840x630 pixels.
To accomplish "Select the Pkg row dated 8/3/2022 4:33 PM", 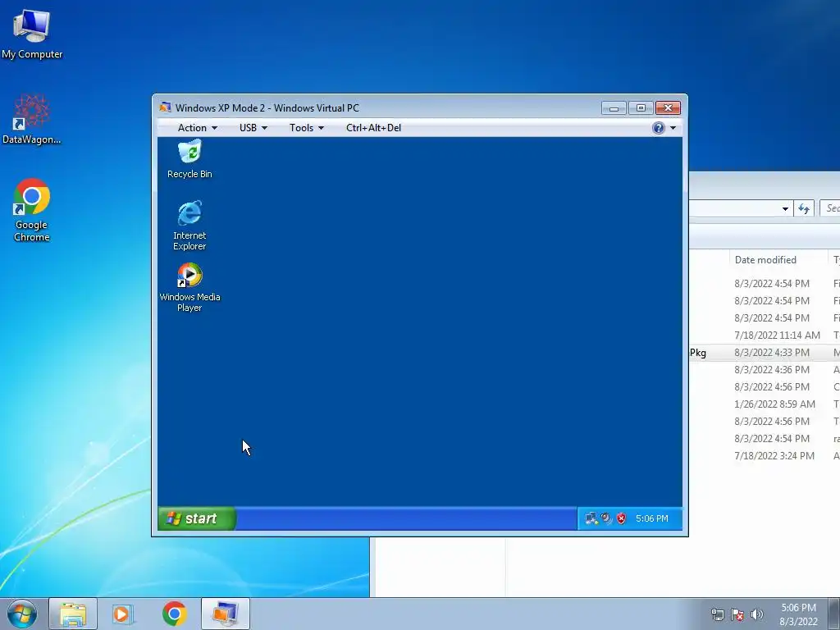I will [765, 353].
